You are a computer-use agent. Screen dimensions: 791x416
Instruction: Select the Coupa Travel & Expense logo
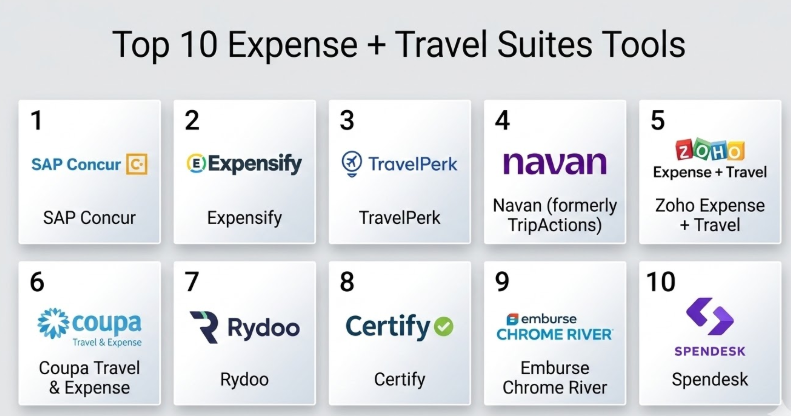click(89, 325)
